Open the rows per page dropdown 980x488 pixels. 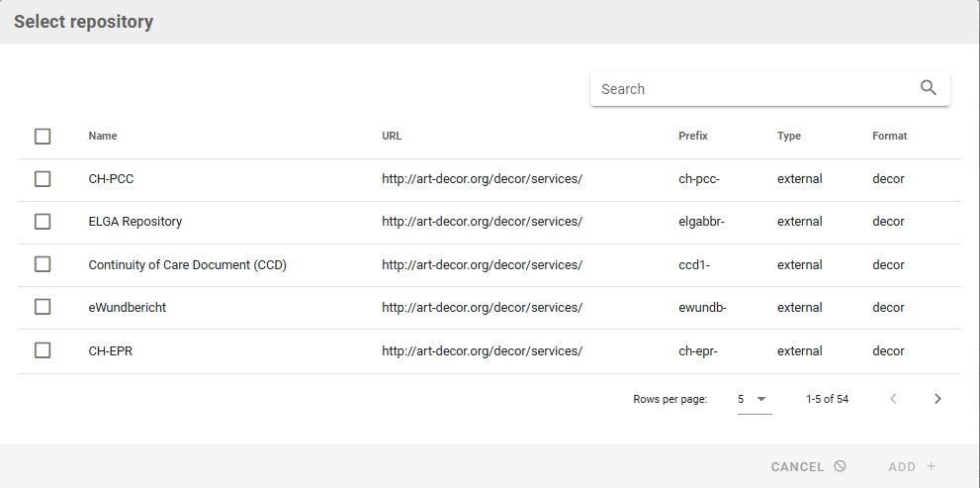pos(754,399)
